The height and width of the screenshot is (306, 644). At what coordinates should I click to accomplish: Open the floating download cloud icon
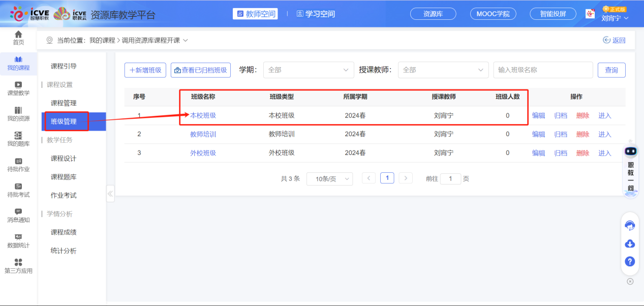pyautogui.click(x=629, y=244)
